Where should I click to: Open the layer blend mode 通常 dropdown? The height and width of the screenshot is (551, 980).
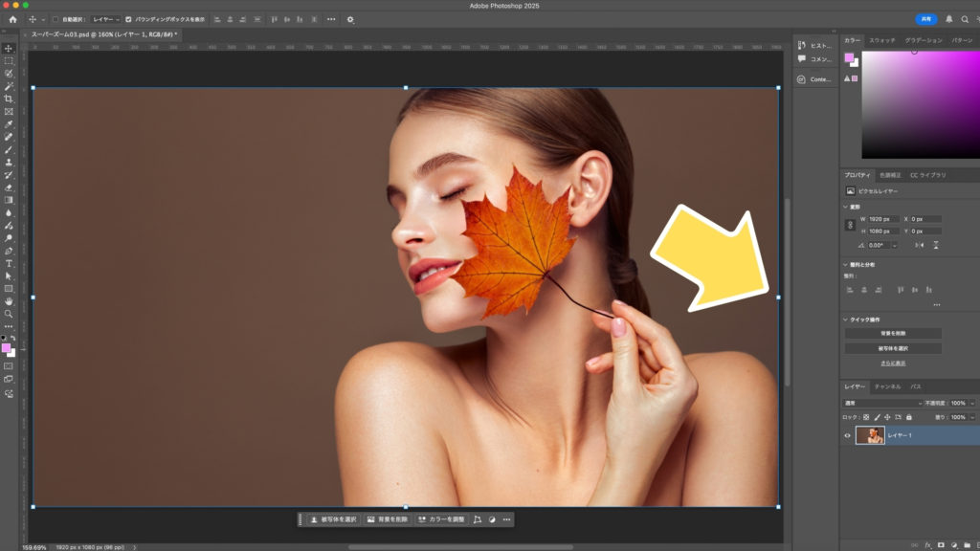(x=881, y=404)
